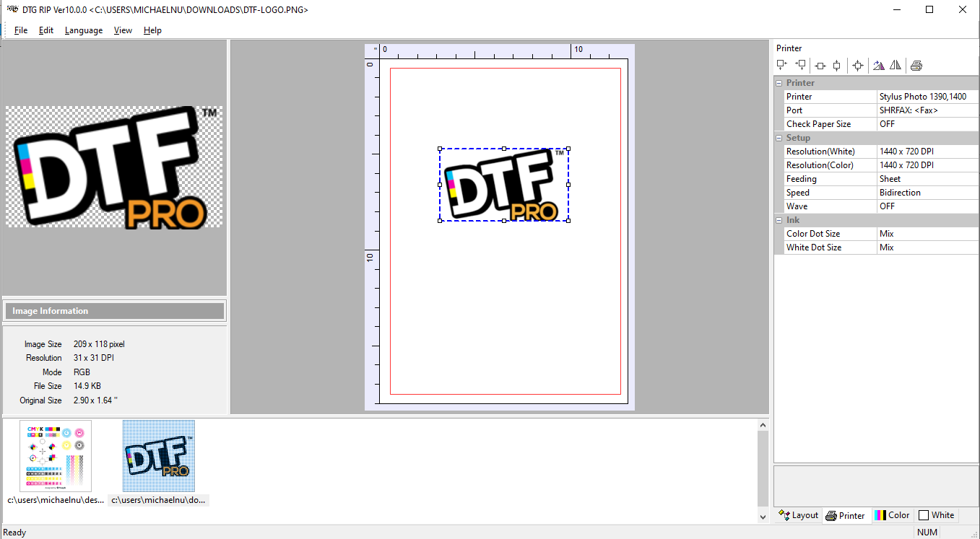Click the Wave label
Image resolution: width=980 pixels, height=539 pixels.
pyautogui.click(x=831, y=206)
